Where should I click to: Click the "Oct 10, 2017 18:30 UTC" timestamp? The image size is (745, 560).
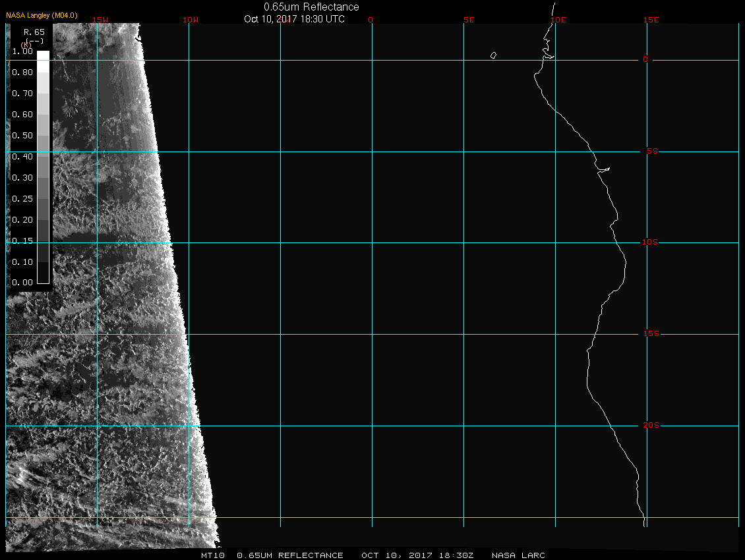point(294,18)
